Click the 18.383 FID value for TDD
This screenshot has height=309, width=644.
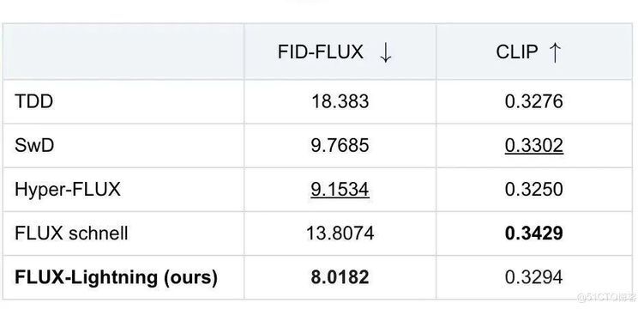click(340, 101)
